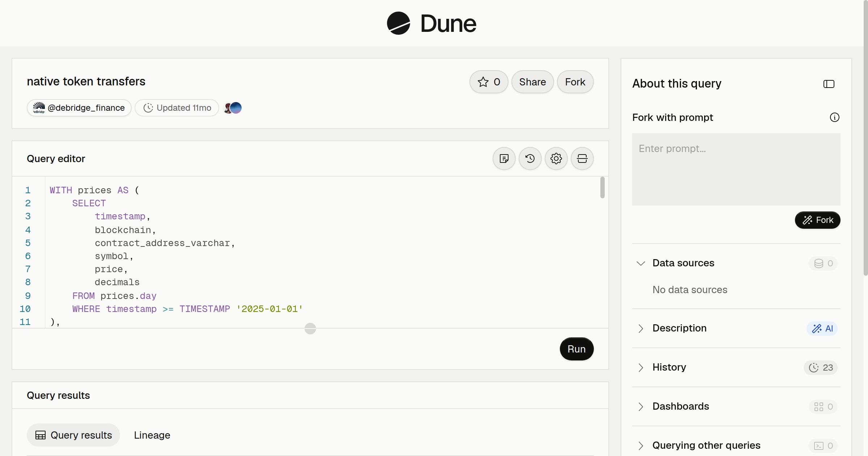Expand the Querying other queries section
The height and width of the screenshot is (456, 868).
pos(641,446)
